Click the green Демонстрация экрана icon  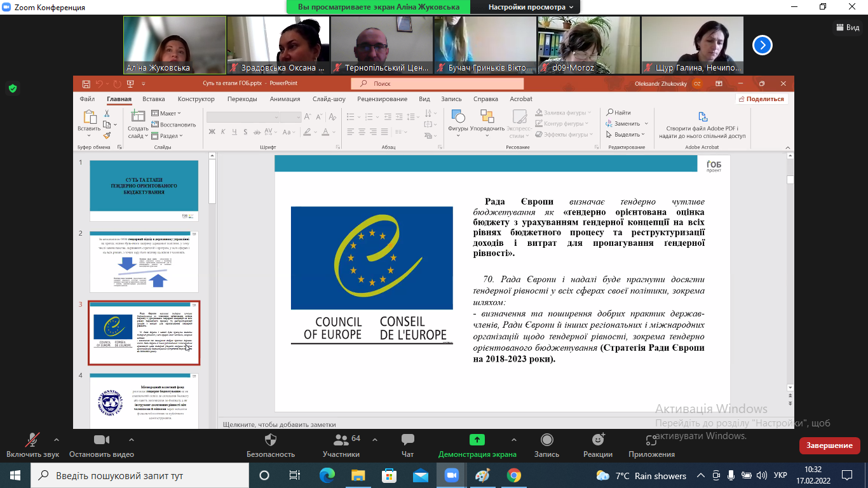point(477,440)
